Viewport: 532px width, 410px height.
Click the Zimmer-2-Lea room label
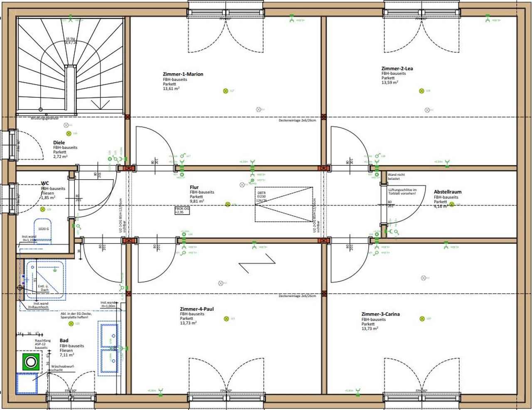tap(397, 69)
